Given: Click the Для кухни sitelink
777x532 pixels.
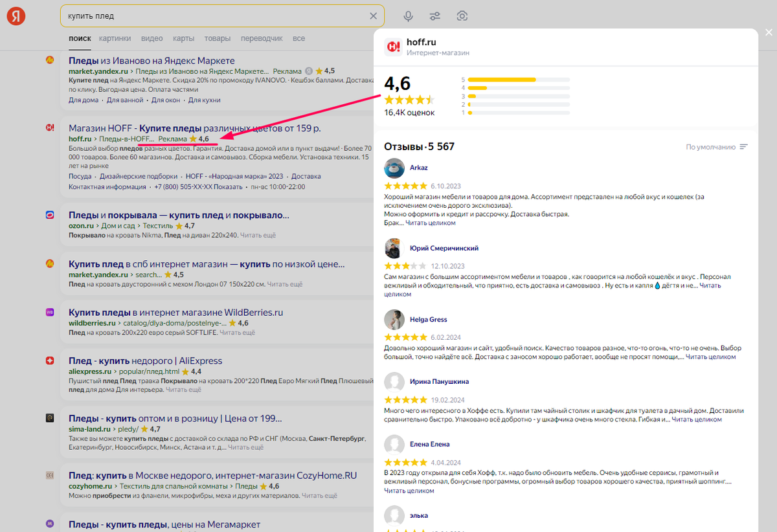Looking at the screenshot, I should pyautogui.click(x=204, y=100).
